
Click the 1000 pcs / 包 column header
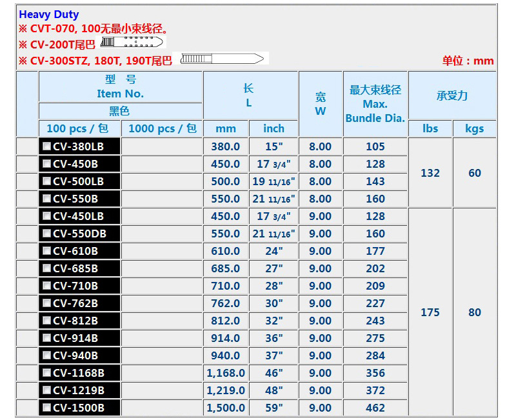(x=161, y=128)
